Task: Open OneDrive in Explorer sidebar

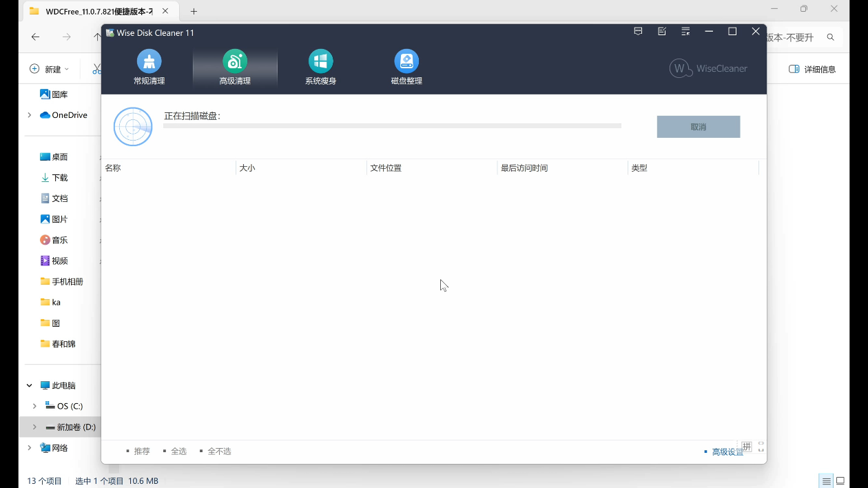Action: tap(63, 115)
